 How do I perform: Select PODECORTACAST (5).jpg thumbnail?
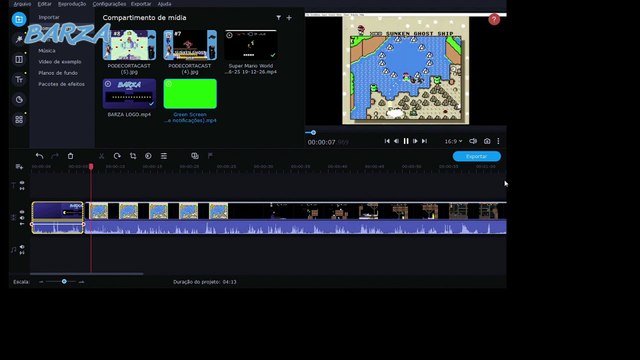(129, 45)
